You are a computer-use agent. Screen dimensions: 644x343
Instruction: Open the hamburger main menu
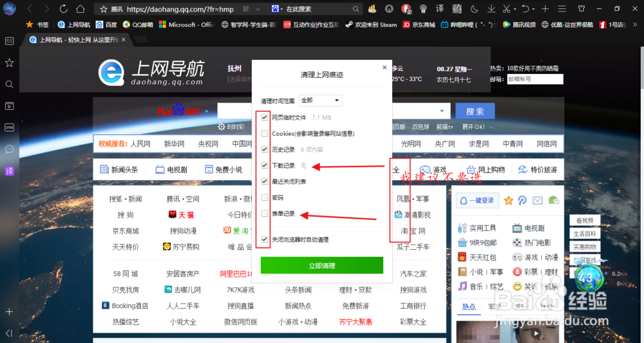[x=562, y=8]
